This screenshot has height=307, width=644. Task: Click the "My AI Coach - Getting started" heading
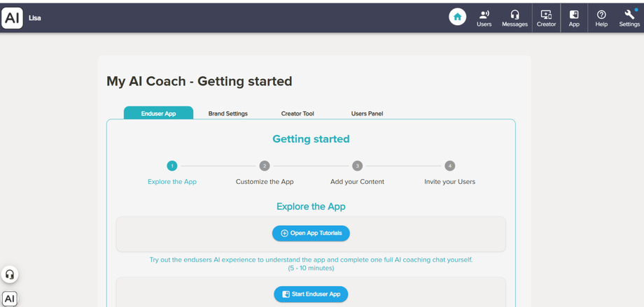click(199, 81)
